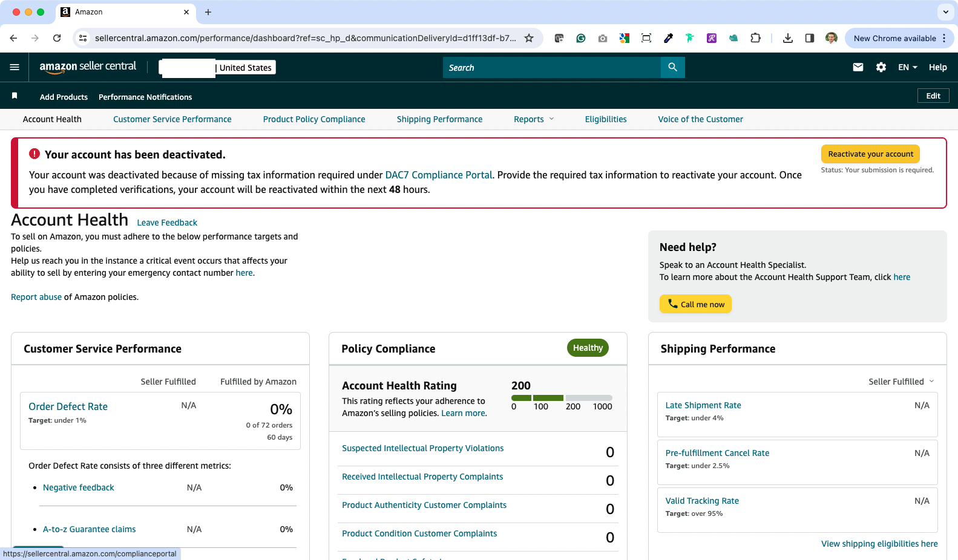This screenshot has width=958, height=560.
Task: Open Customer Service Performance tab
Action: pyautogui.click(x=172, y=119)
